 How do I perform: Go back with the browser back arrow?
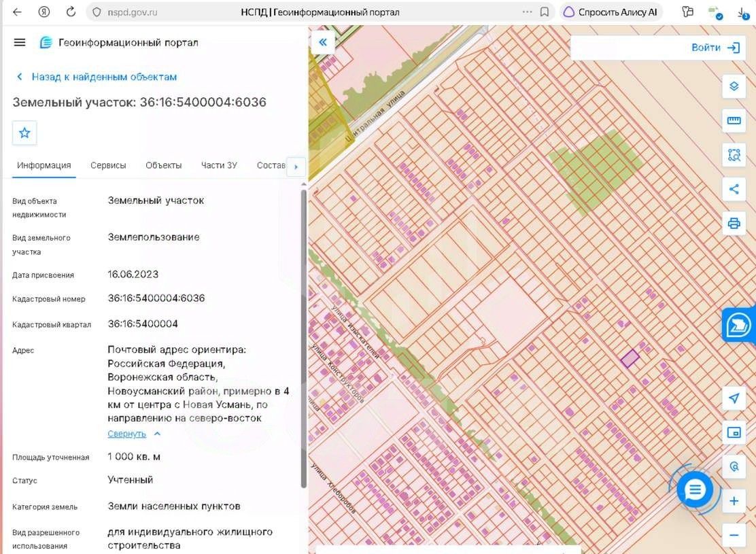point(18,12)
